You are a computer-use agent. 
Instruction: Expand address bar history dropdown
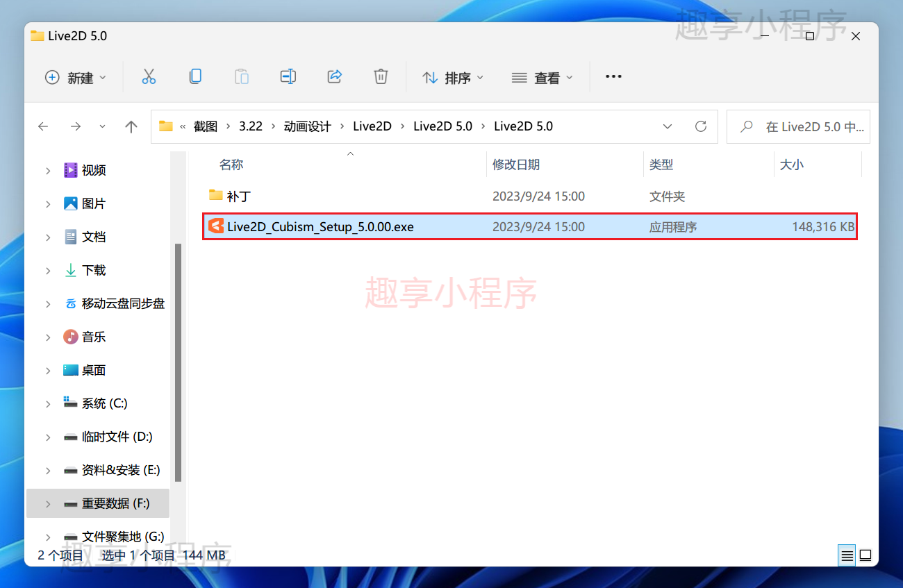tap(668, 126)
